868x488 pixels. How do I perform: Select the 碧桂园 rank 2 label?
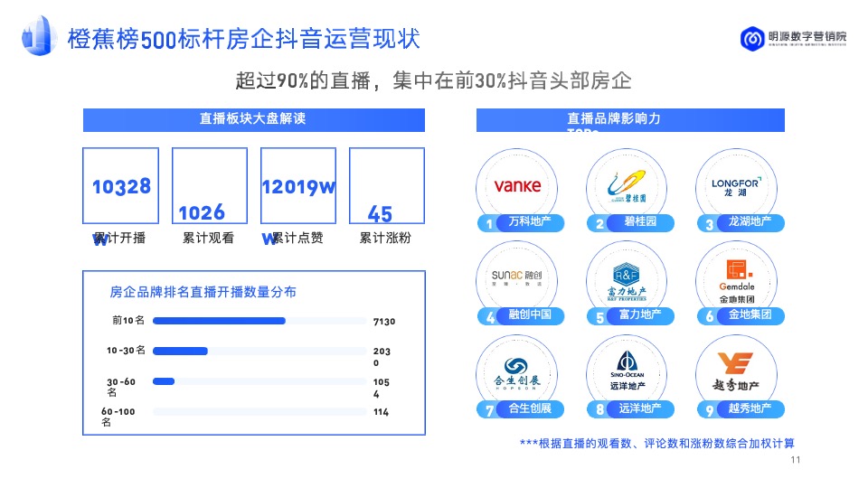(x=630, y=222)
